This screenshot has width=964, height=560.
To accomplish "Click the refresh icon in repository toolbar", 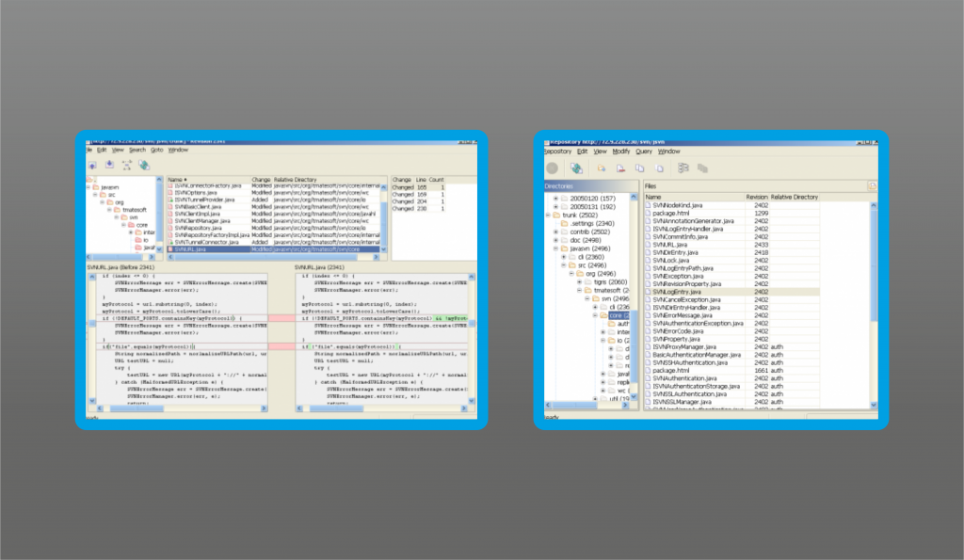I will tap(576, 168).
